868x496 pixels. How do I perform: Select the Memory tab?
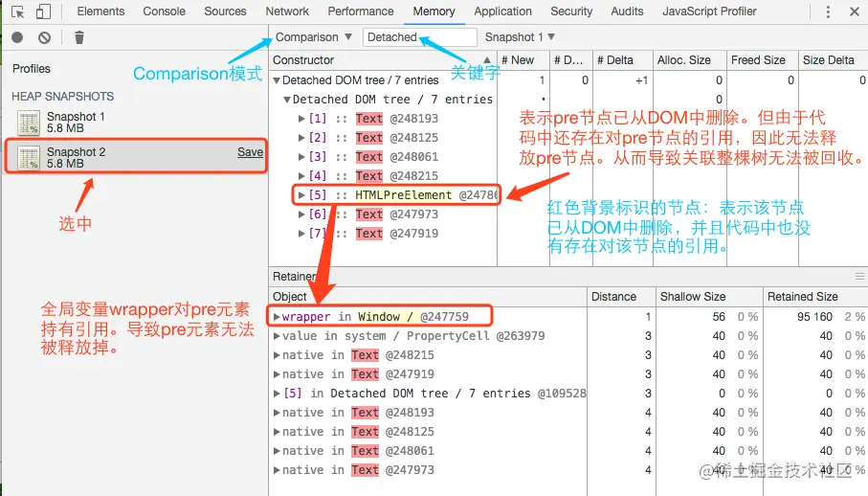pos(434,11)
